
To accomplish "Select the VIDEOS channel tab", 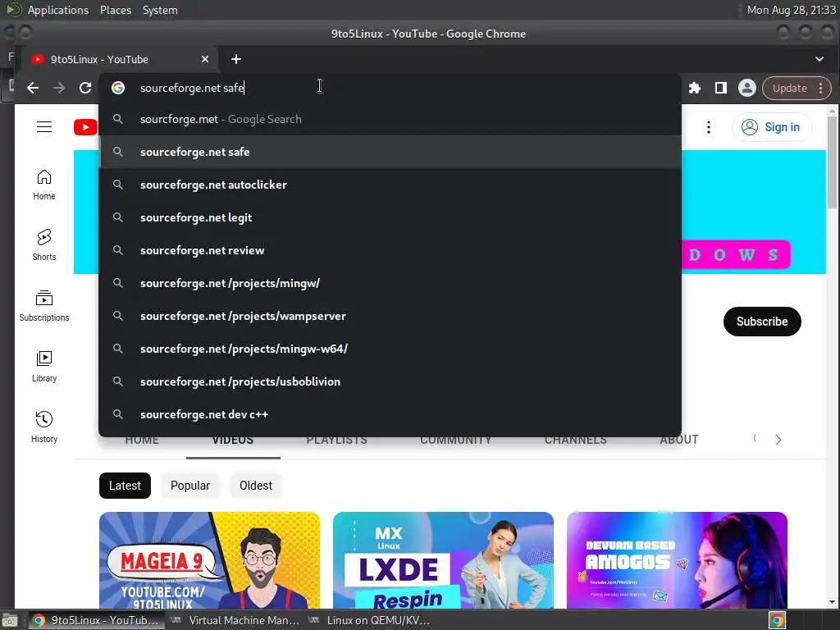I will click(232, 440).
